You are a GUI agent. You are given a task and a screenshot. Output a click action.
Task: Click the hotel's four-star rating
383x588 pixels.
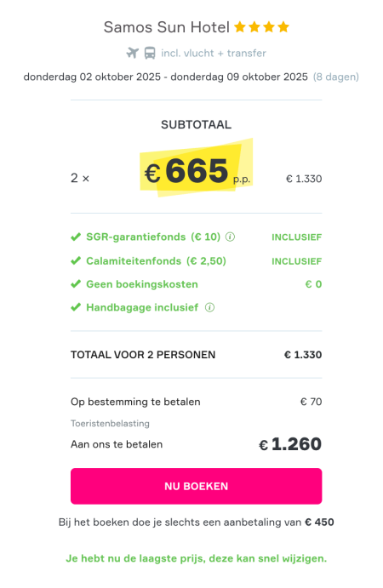click(262, 27)
